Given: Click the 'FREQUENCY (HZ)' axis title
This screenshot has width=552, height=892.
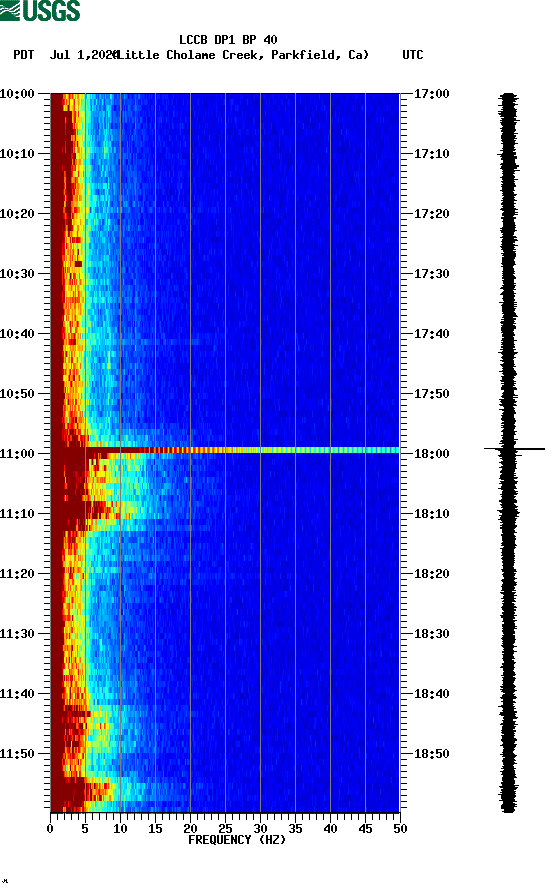Looking at the screenshot, I should click(x=237, y=840).
